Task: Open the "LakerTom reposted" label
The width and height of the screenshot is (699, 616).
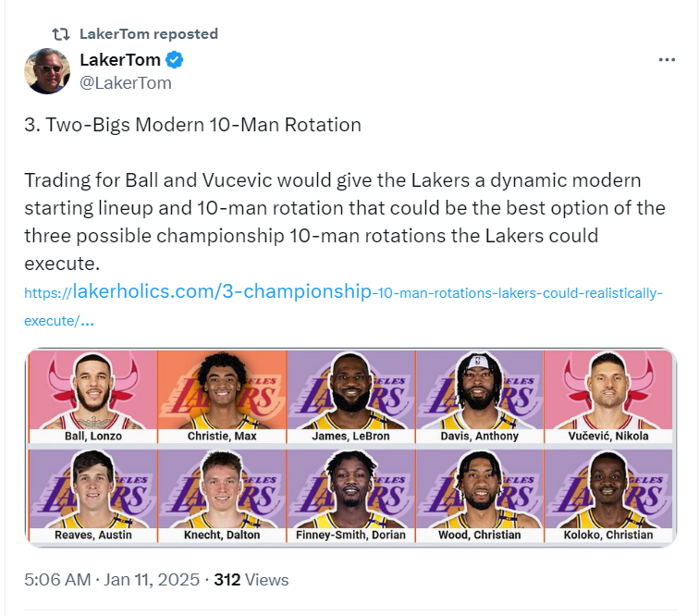Action: [x=149, y=34]
